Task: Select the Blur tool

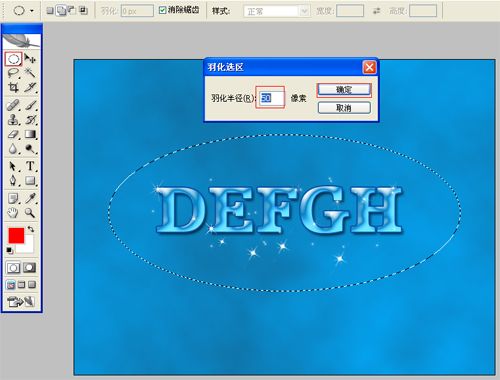Action: point(13,149)
